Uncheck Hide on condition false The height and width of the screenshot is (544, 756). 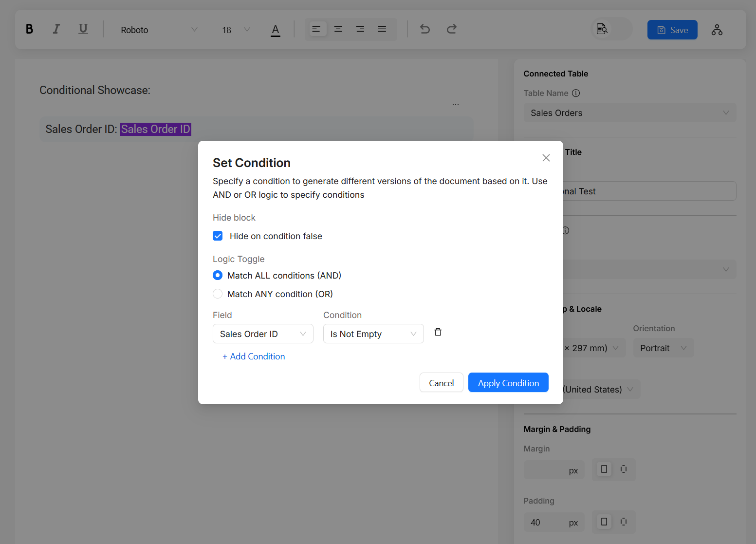click(218, 236)
